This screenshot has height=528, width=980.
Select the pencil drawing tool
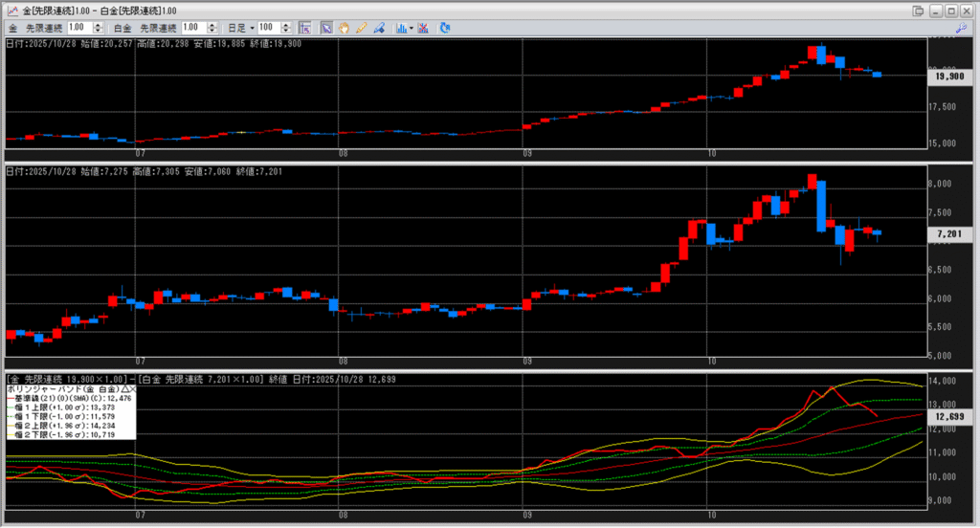coord(361,28)
